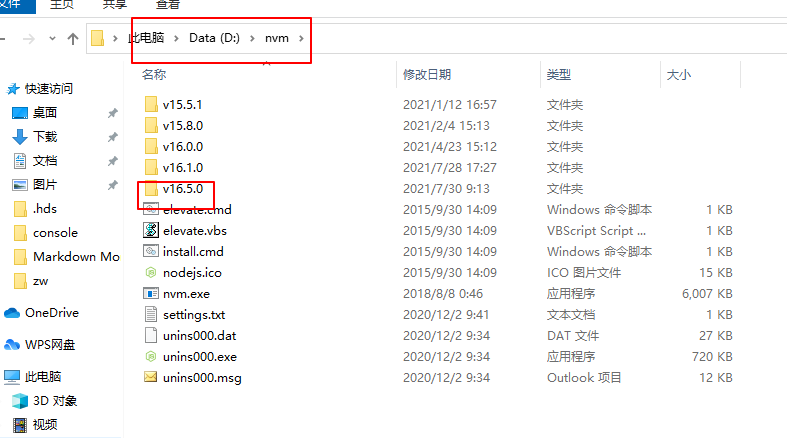Click the Downloads arrow icon in sidebar
This screenshot has height=438, width=787.
[x=20, y=136]
